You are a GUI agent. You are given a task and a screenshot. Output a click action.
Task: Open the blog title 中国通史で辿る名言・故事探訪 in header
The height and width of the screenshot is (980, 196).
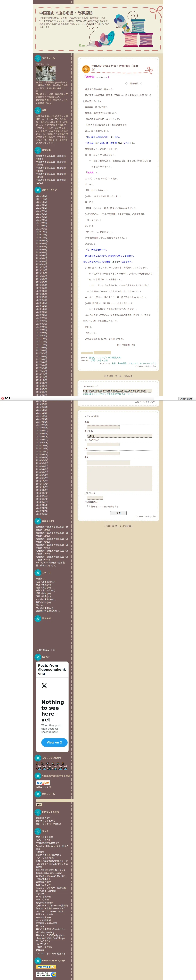[x=66, y=13]
